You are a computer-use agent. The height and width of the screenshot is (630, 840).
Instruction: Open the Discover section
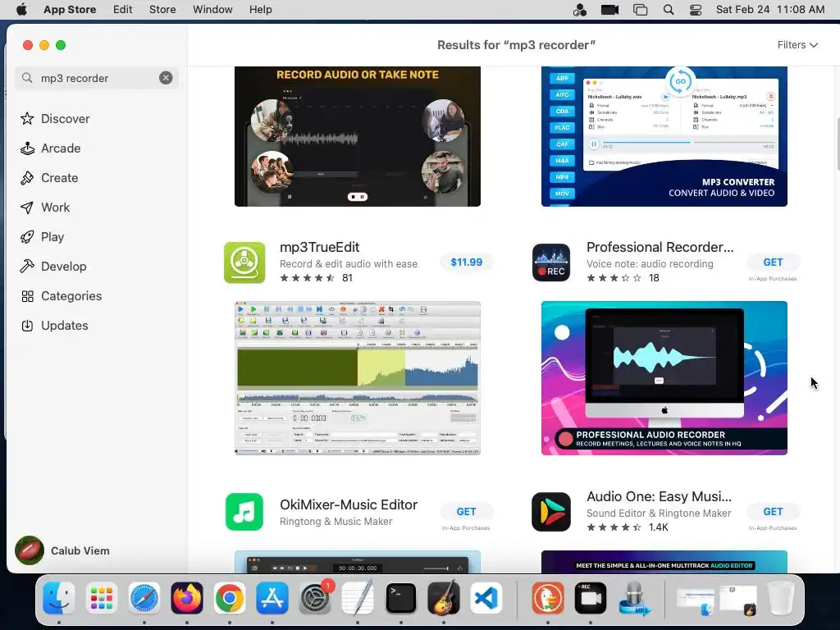click(x=55, y=118)
